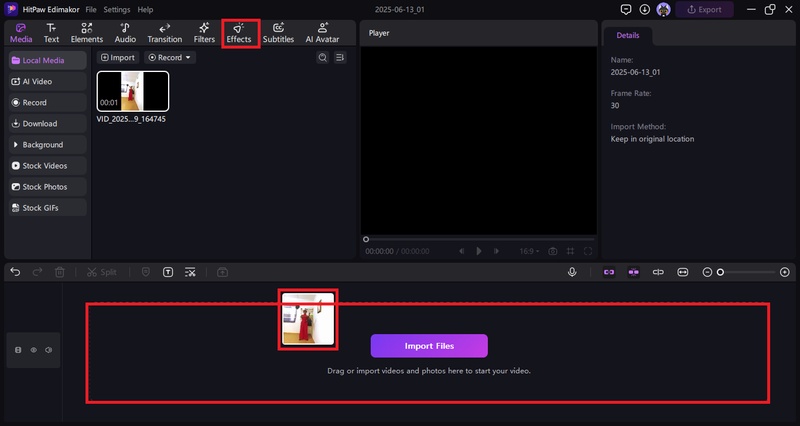Click the export clip icon on timeline toolbar
Screen dimensions: 800x426
222,272
